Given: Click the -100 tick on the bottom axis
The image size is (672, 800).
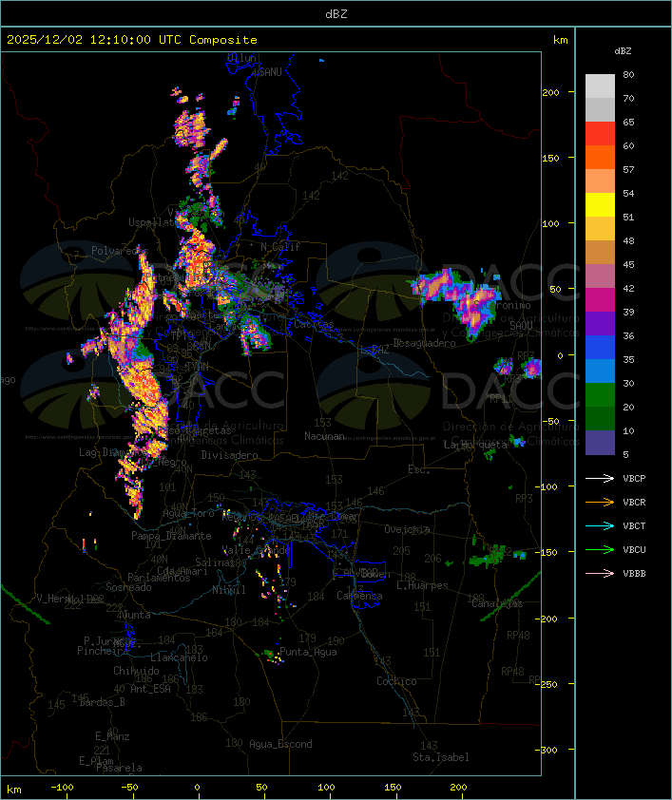Looking at the screenshot, I should (62, 788).
